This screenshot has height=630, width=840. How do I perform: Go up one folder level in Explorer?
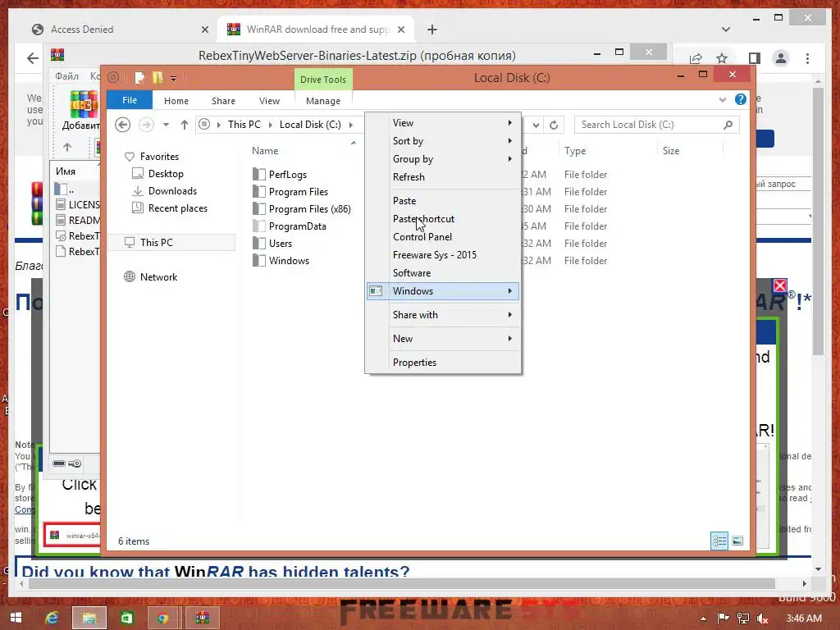[185, 125]
